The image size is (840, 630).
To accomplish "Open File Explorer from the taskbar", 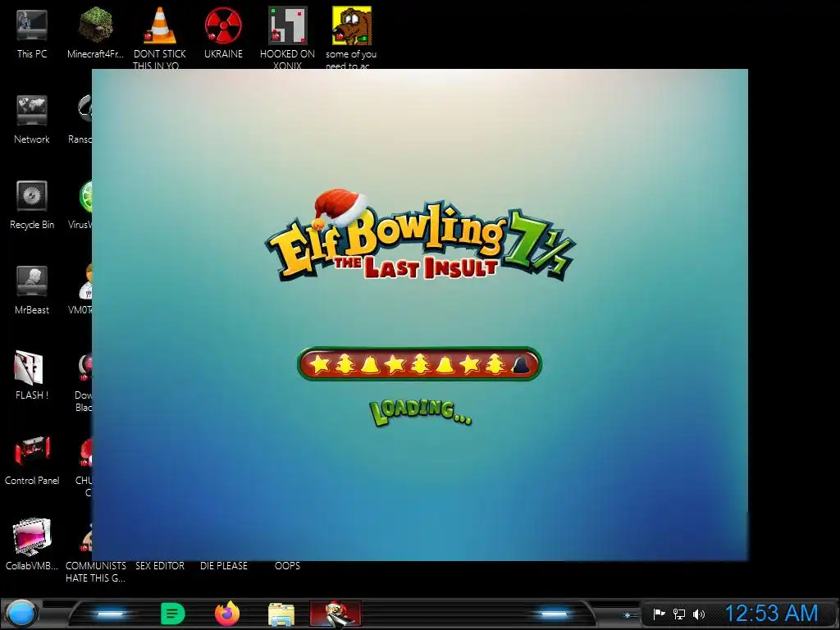I will point(281,614).
